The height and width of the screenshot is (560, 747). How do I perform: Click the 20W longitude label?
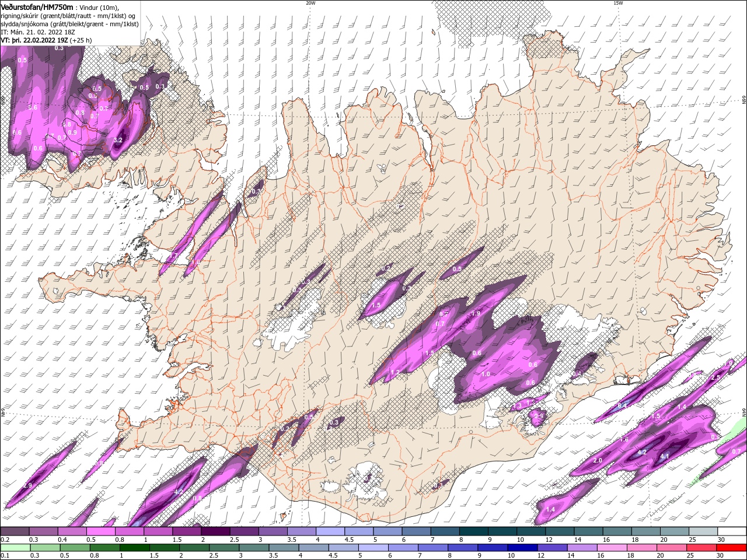coord(310,3)
